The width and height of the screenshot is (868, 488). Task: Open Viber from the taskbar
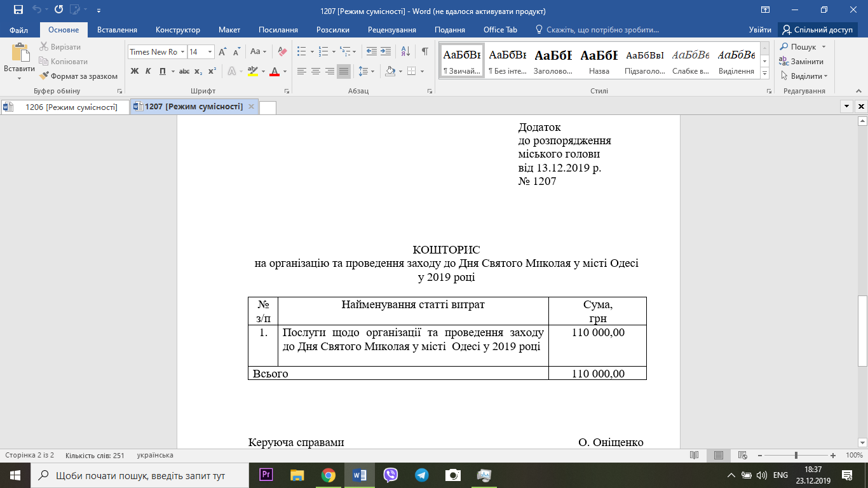[390, 475]
